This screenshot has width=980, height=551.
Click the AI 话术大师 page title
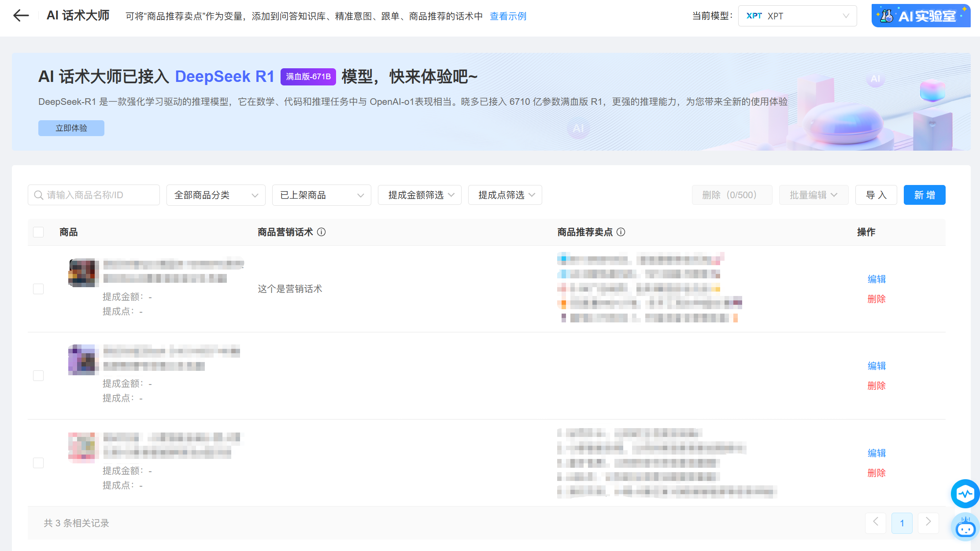point(78,16)
